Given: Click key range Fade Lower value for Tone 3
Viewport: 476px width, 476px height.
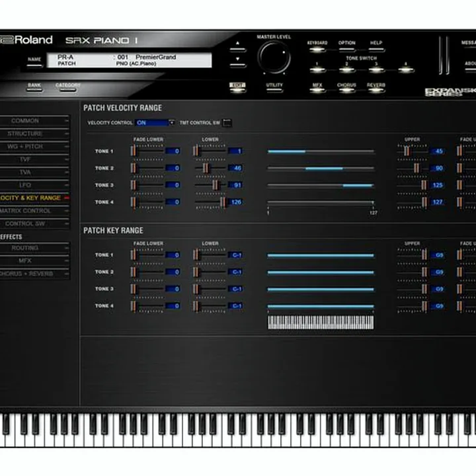Looking at the screenshot, I should click(x=173, y=289).
